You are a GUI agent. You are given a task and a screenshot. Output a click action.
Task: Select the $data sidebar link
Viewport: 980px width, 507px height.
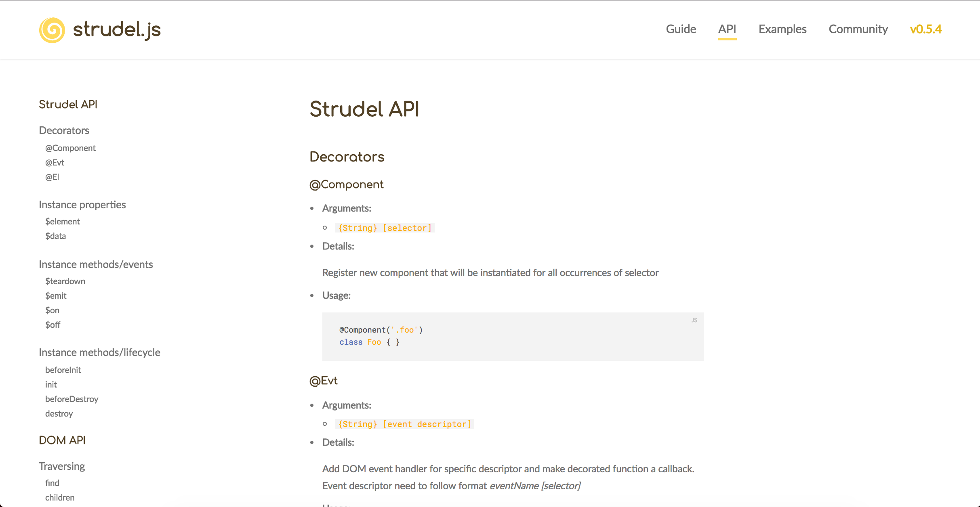tap(55, 236)
